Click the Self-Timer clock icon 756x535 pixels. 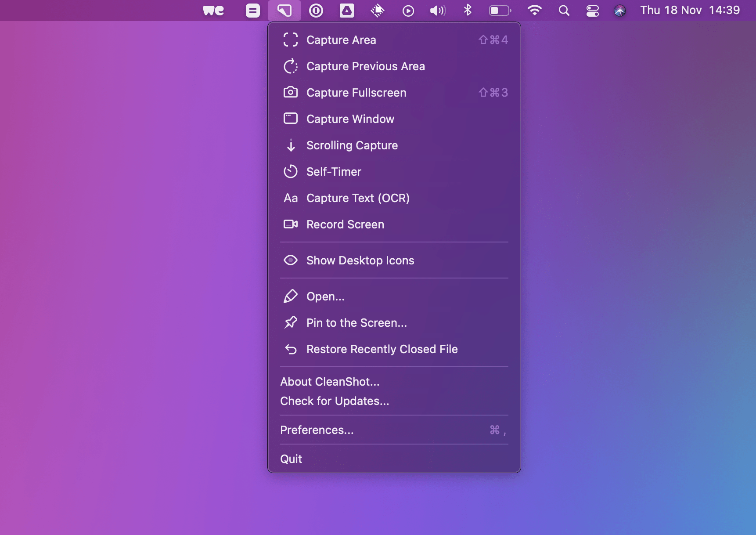[291, 171]
